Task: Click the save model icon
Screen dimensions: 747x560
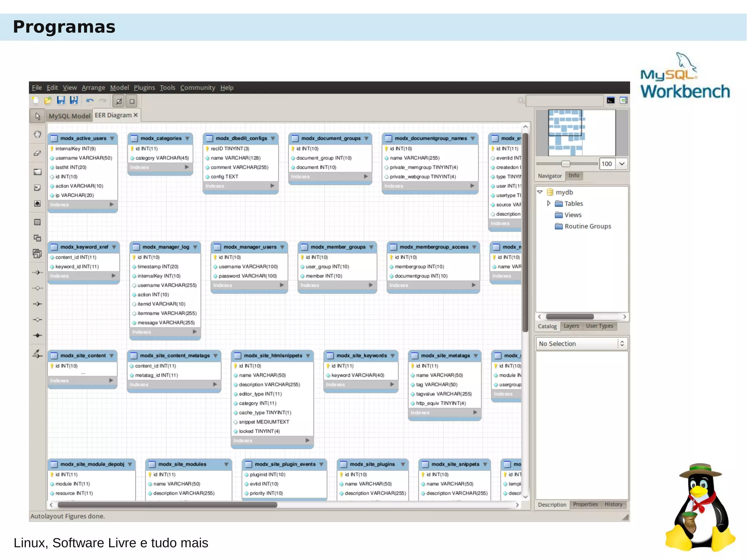Action: (x=61, y=100)
